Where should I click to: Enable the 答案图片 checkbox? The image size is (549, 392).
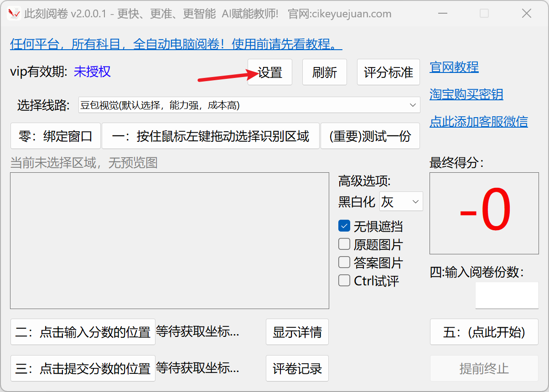tap(344, 263)
